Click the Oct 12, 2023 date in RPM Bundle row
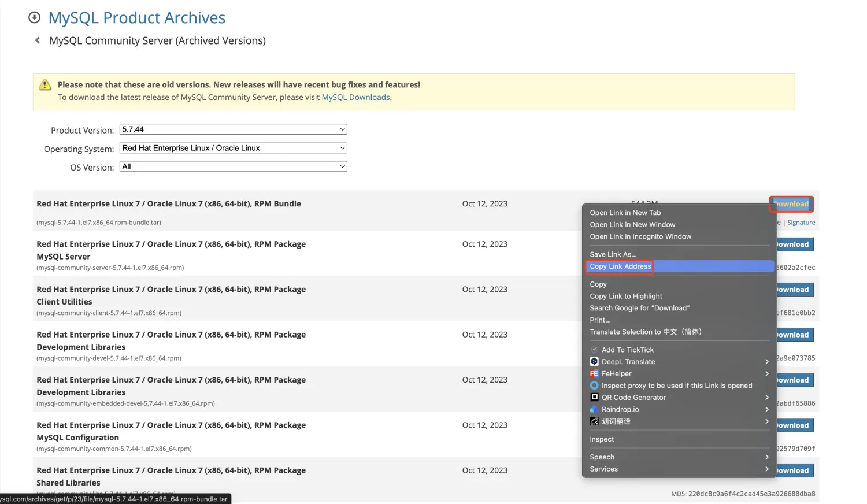Screen dimensions: 867x504 tap(485, 204)
